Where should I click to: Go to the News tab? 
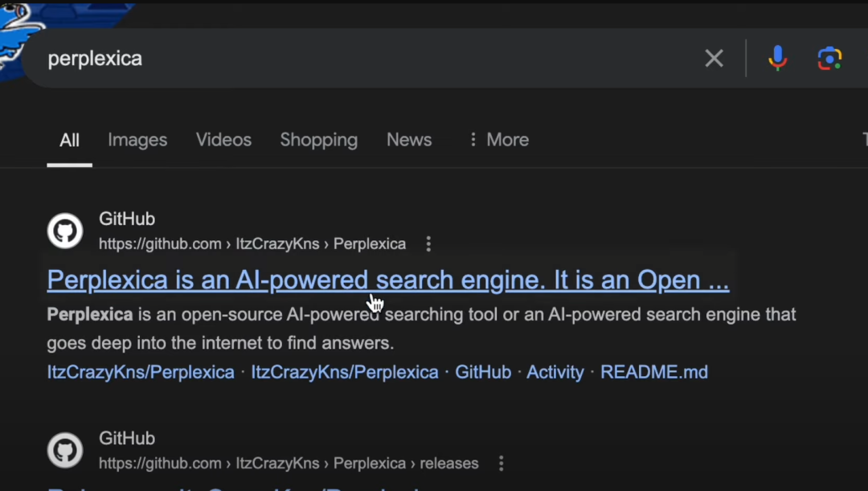pos(409,140)
